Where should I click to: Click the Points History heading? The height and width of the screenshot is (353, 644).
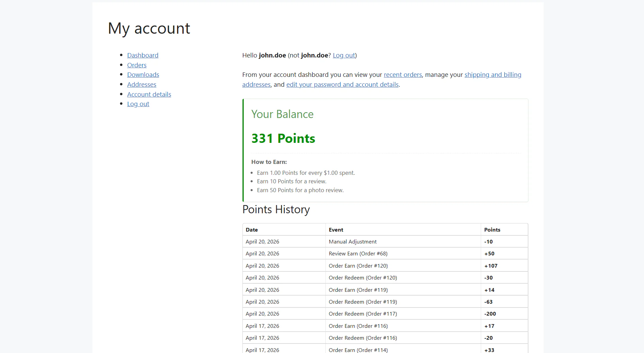coord(276,209)
